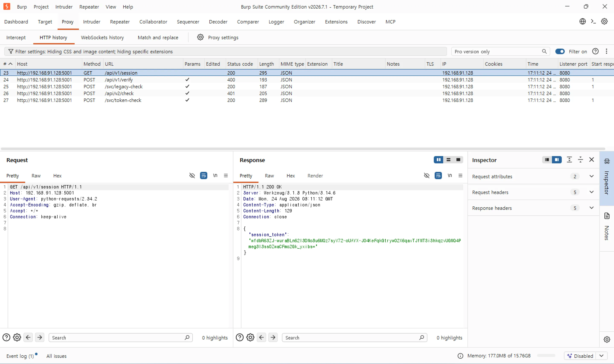Expand all Inspector sections
The height and width of the screenshot is (364, 614).
point(569,160)
